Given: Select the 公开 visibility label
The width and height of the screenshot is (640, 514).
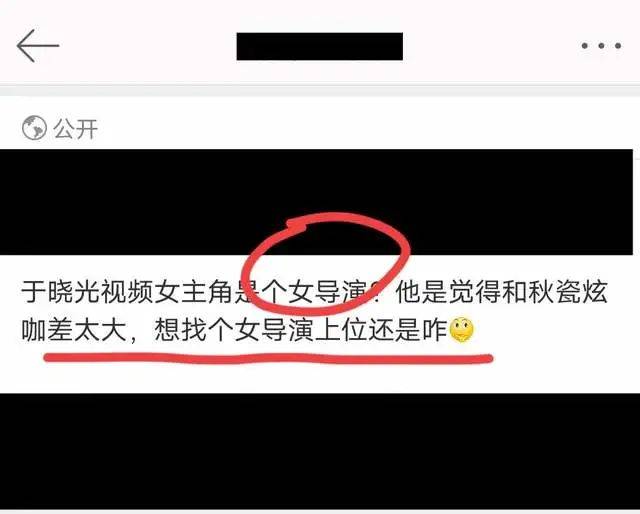Looking at the screenshot, I should [x=76, y=129].
